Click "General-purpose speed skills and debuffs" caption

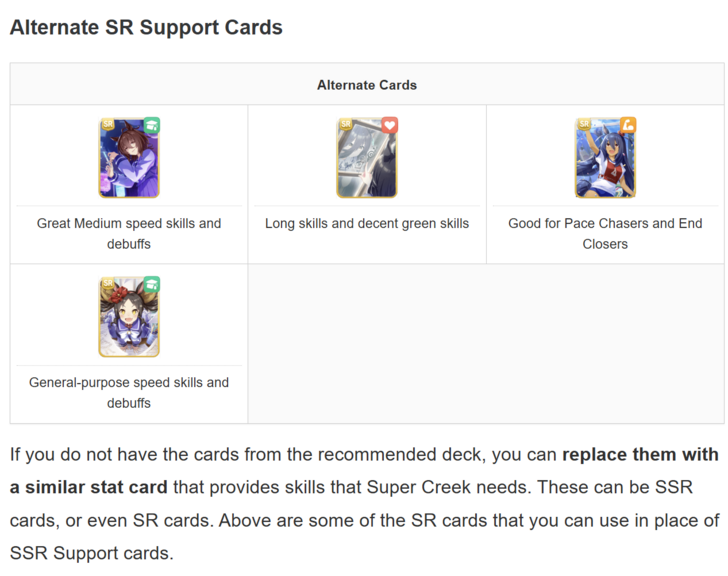129,392
